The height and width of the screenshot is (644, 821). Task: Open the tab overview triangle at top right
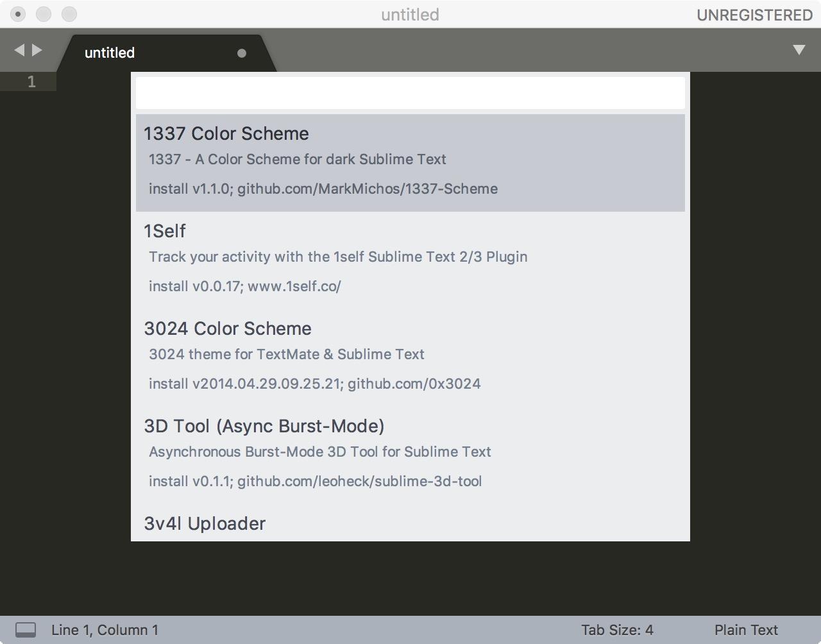799,49
